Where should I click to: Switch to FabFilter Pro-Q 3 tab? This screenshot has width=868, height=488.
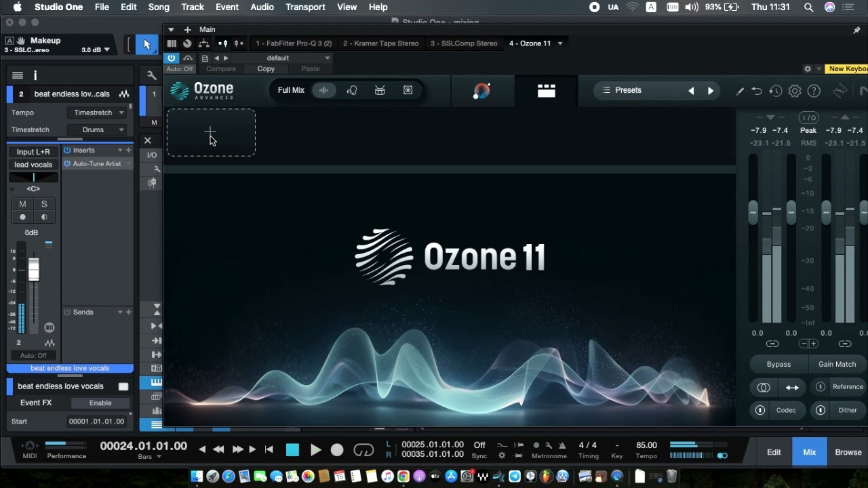click(294, 43)
